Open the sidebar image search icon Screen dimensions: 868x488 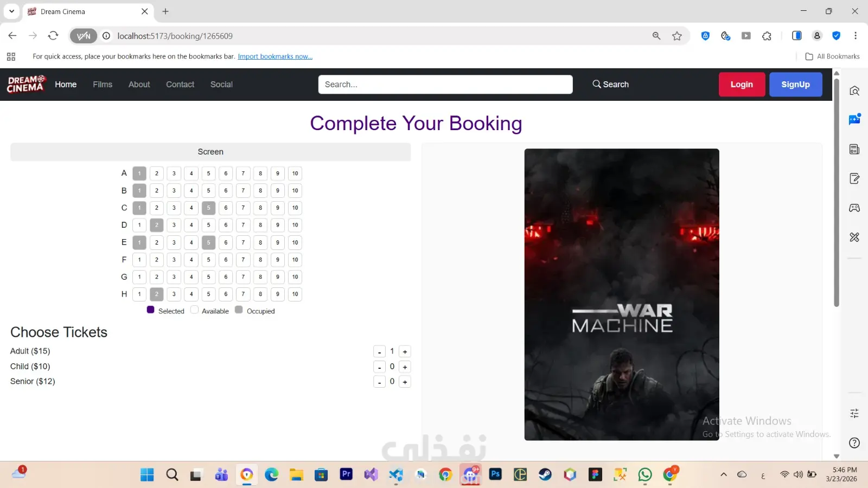[854, 91]
